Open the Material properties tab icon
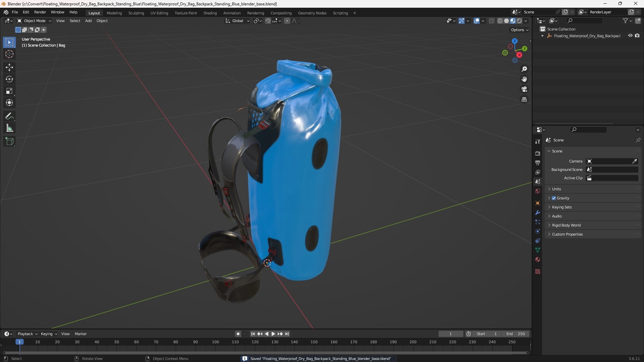The height and width of the screenshot is (362, 644). point(538,259)
